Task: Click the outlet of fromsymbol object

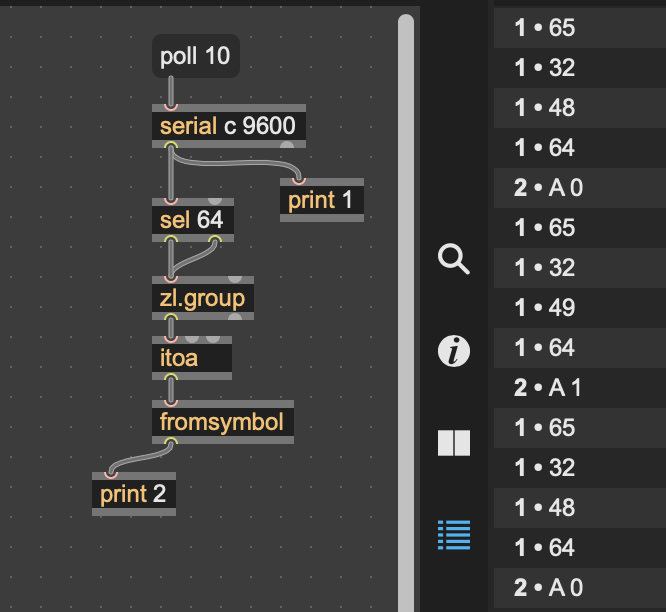Action: [170, 441]
